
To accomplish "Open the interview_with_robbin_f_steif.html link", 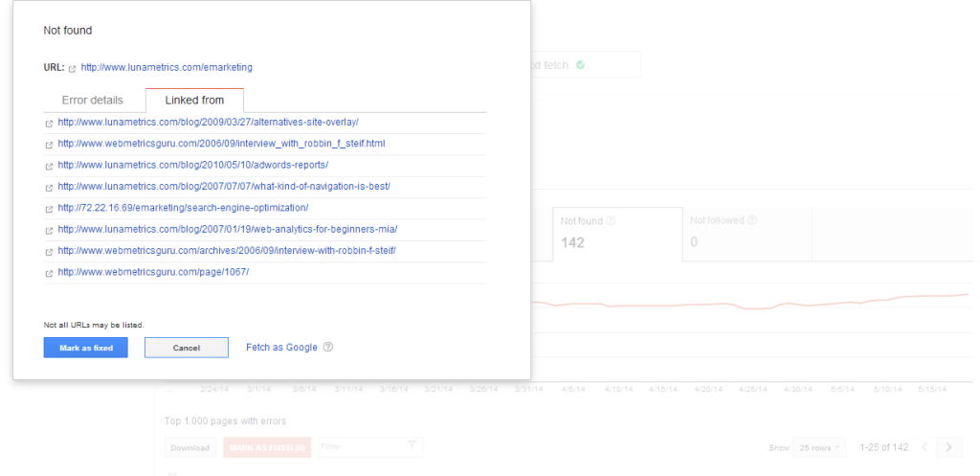I will click(x=221, y=144).
